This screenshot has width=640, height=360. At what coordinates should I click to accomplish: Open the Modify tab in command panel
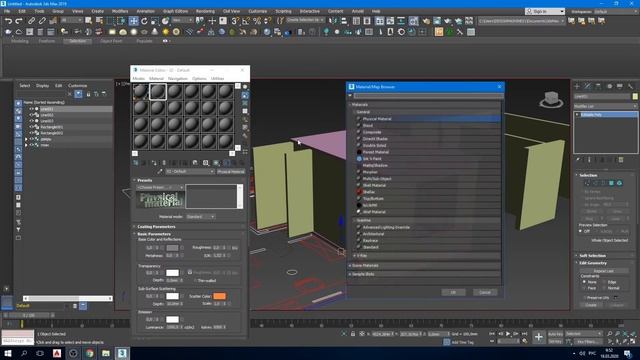(x=587, y=86)
